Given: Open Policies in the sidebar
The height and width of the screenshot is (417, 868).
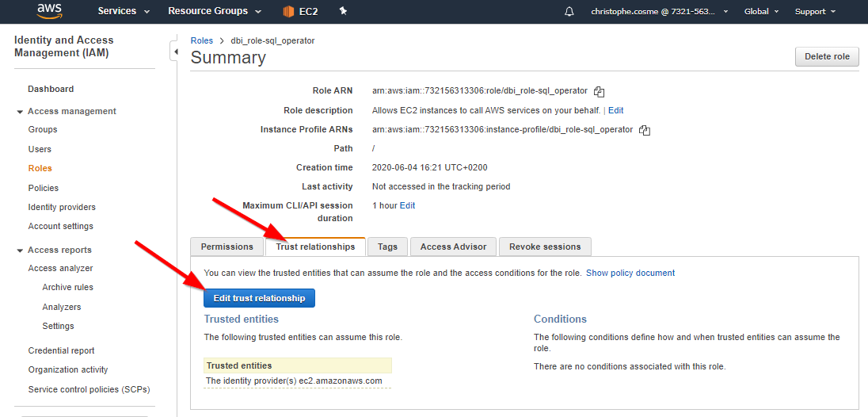Looking at the screenshot, I should click(x=44, y=189).
